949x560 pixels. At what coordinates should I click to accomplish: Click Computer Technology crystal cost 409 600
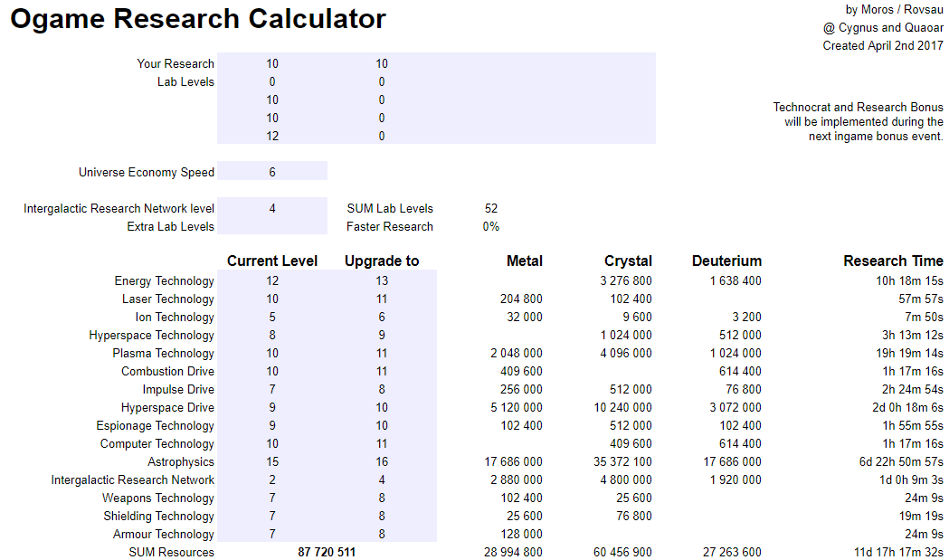pyautogui.click(x=631, y=444)
